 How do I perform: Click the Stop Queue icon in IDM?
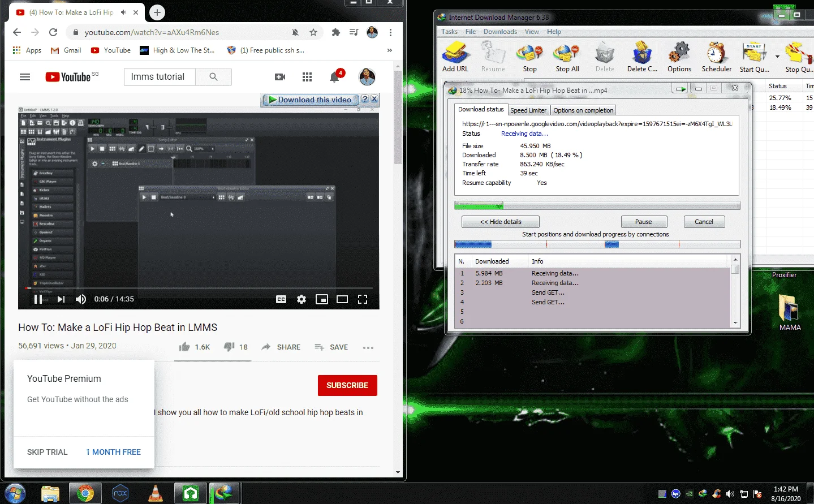(x=798, y=57)
